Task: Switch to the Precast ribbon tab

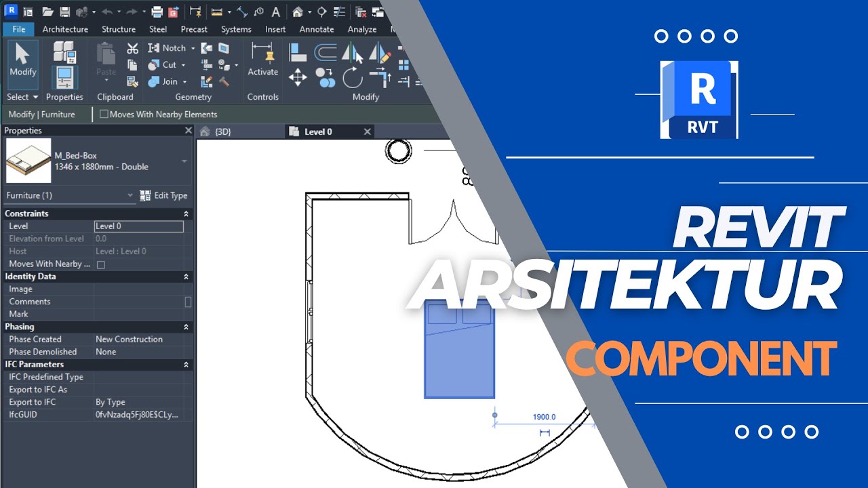Action: pos(194,29)
